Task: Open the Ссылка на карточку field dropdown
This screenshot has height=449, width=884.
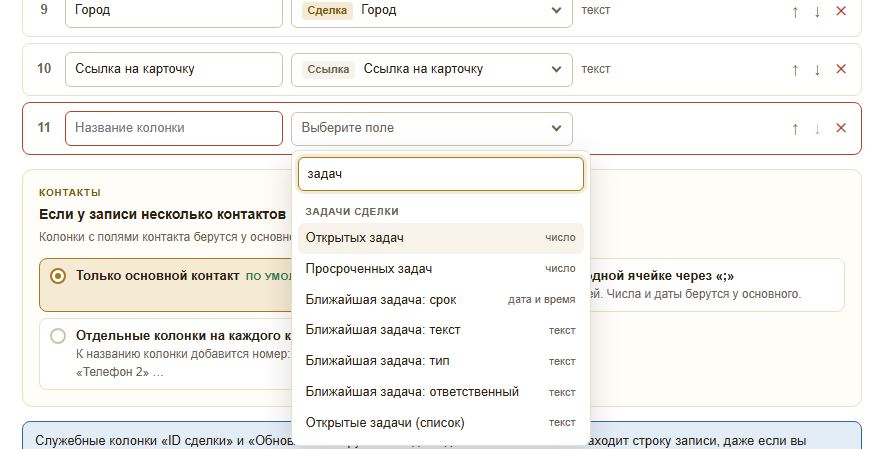Action: pos(432,69)
